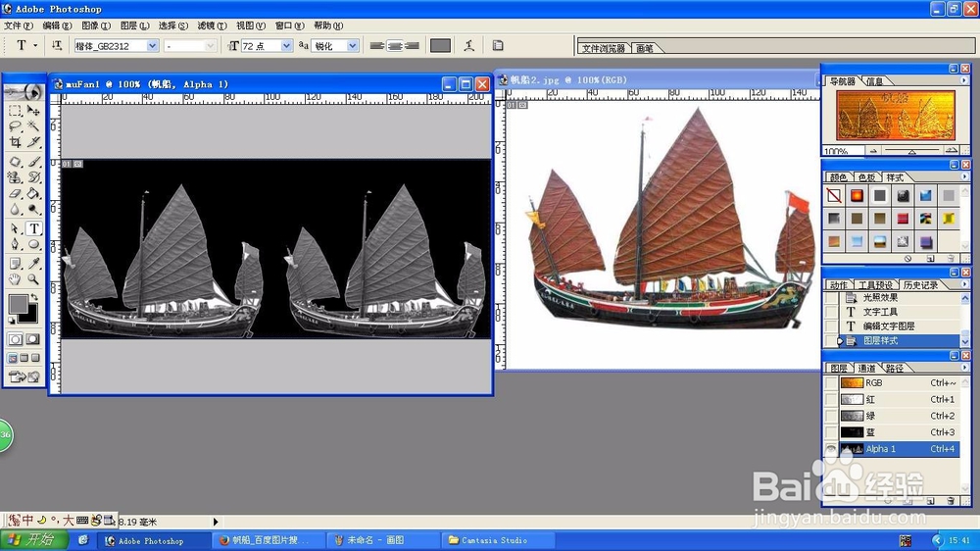
Task: Select the Path Selection arrow tool
Action: (x=15, y=228)
